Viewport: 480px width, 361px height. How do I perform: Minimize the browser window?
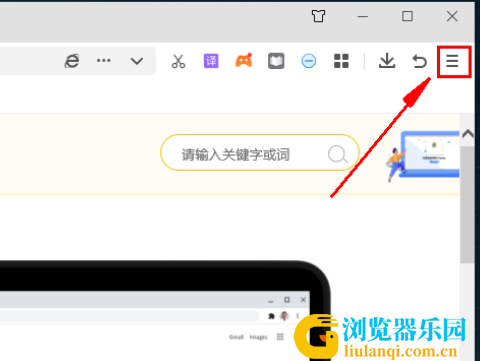click(x=363, y=16)
